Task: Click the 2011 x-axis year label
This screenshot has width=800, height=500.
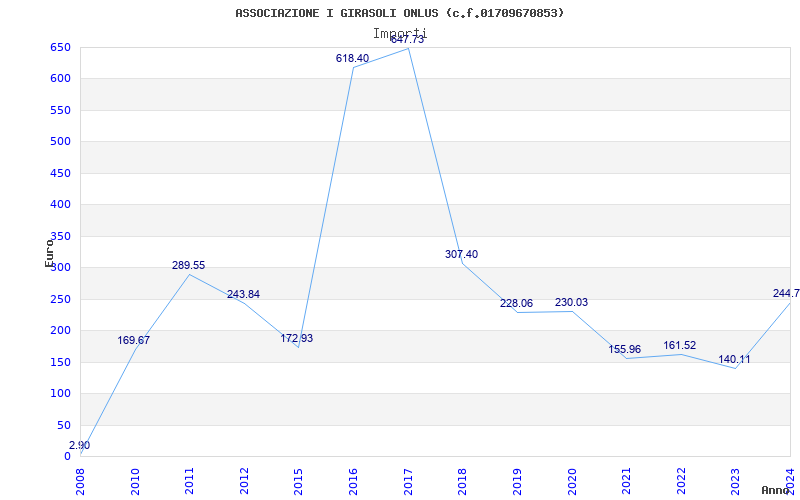Action: tap(190, 481)
